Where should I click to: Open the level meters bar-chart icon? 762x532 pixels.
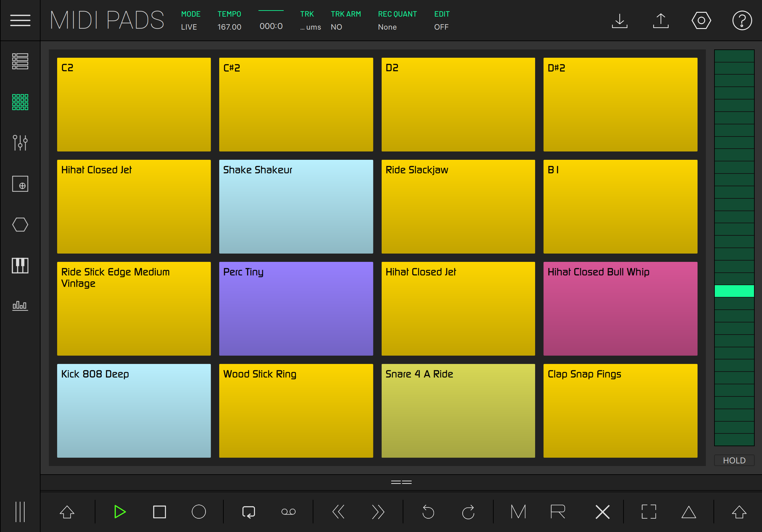20,306
